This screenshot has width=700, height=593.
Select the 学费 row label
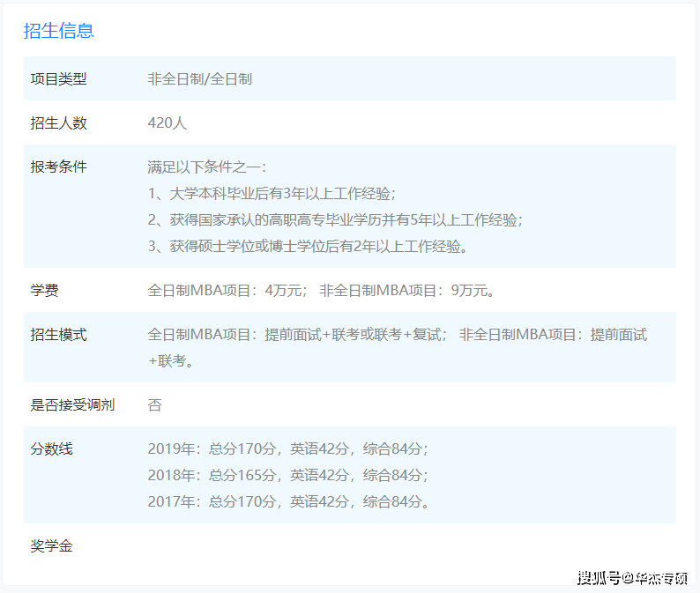pyautogui.click(x=44, y=291)
